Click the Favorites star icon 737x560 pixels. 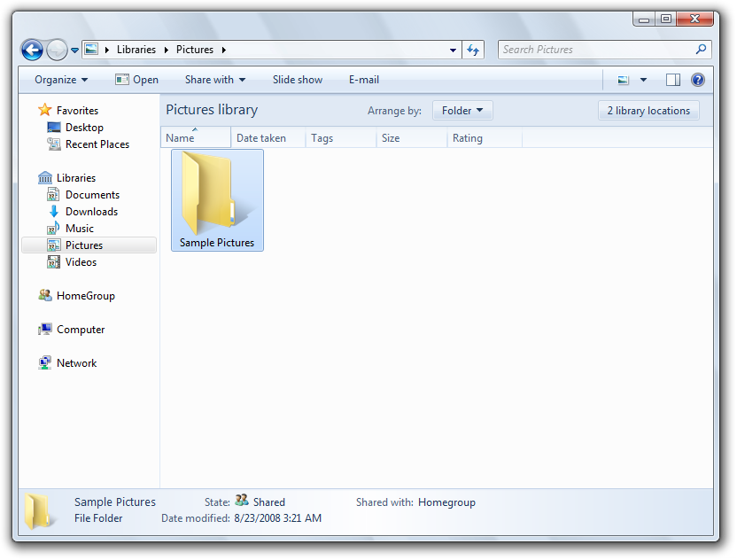[44, 110]
